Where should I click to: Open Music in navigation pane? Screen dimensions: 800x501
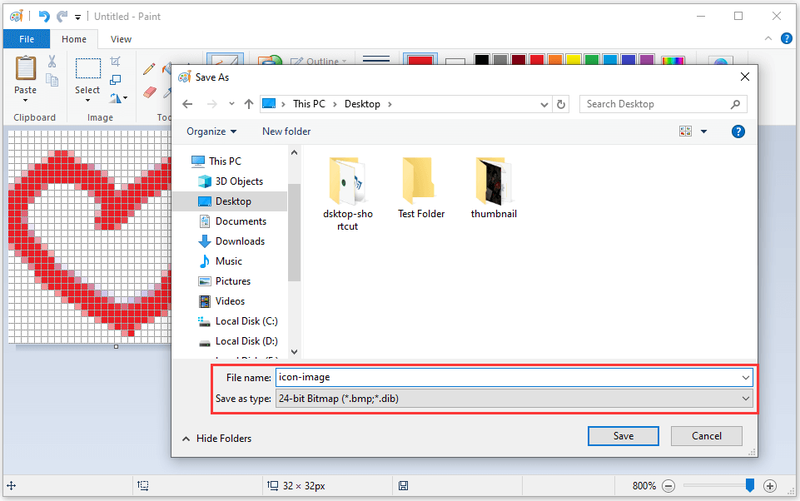coord(229,261)
